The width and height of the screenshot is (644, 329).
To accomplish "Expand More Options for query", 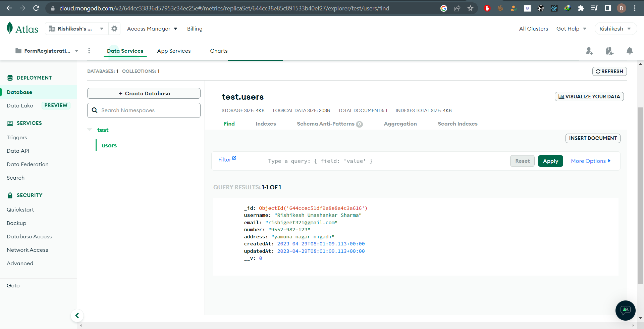I will (591, 161).
